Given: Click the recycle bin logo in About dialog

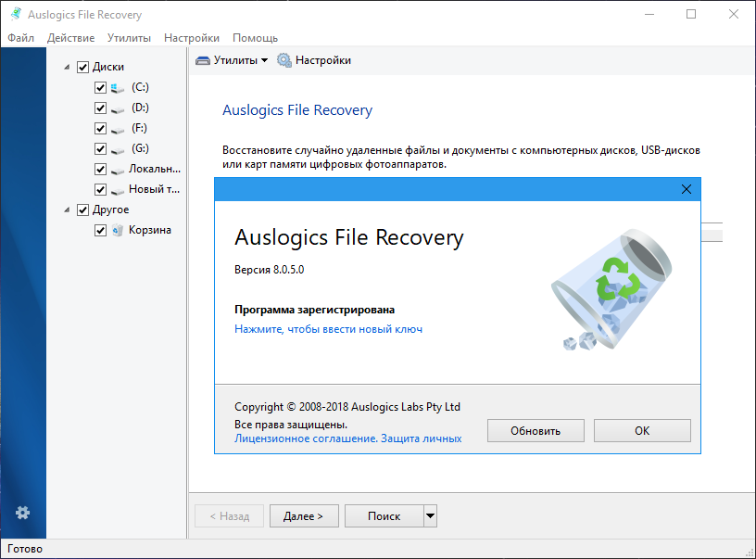Looking at the screenshot, I should click(611, 289).
